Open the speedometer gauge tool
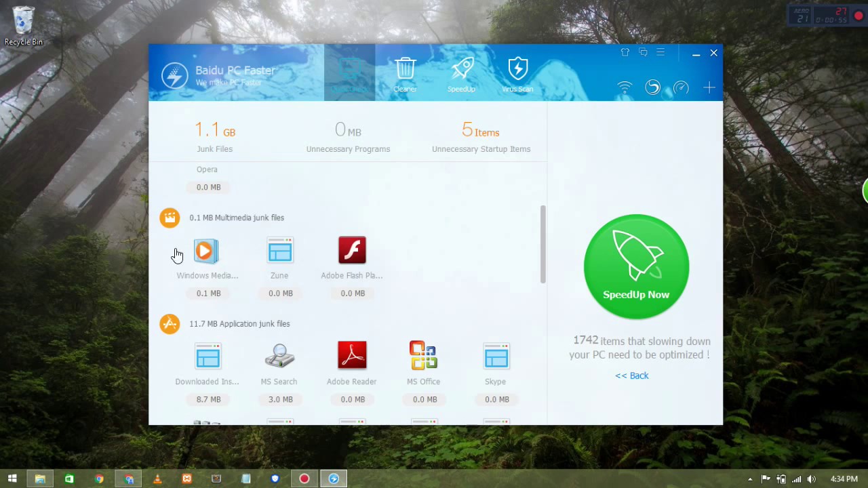Screen dimensions: 868x488 (681, 88)
